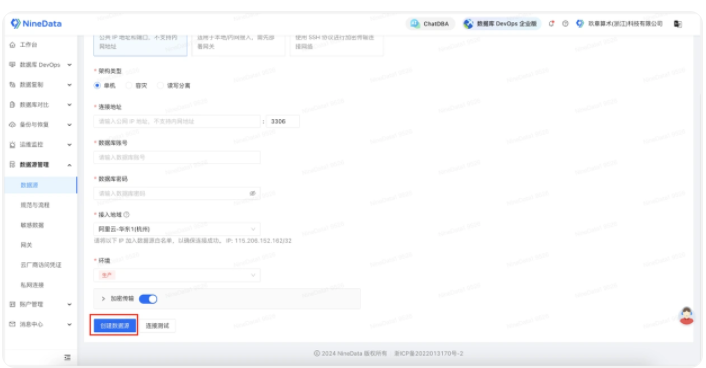
Task: Open the 环境 environment dropdown
Action: pos(177,275)
